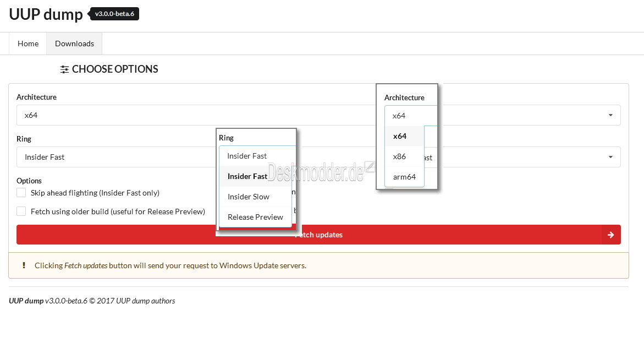Open the main Architecture dropdown showing x64
Viewport: 644px width, 342px height.
[x=318, y=115]
